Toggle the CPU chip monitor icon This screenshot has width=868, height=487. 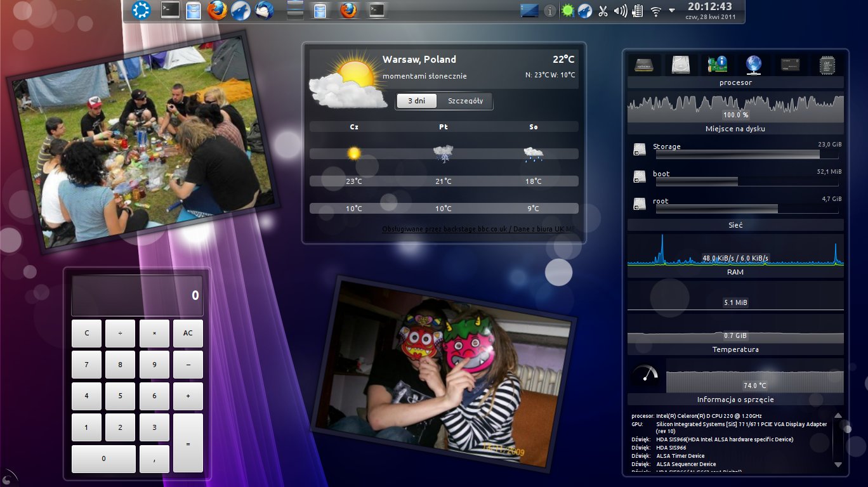pos(827,65)
